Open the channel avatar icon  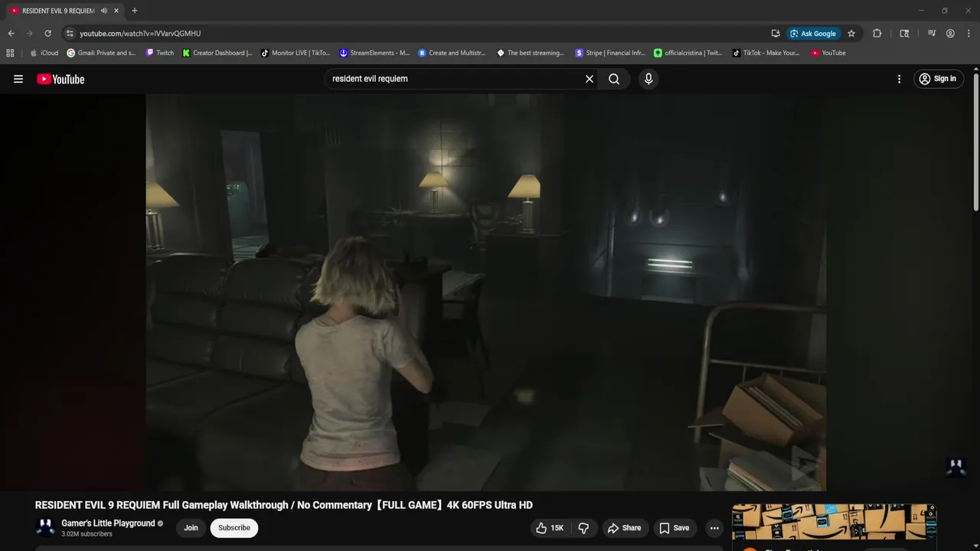point(45,527)
